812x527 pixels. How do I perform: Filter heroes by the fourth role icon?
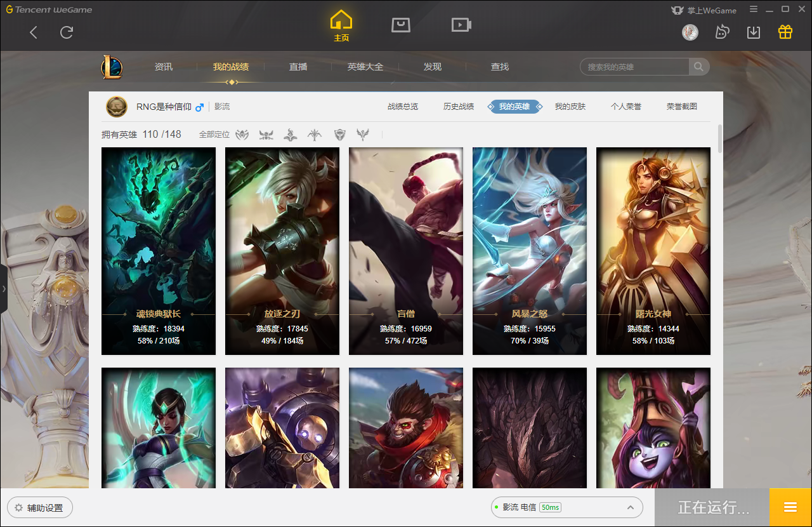pyautogui.click(x=315, y=135)
